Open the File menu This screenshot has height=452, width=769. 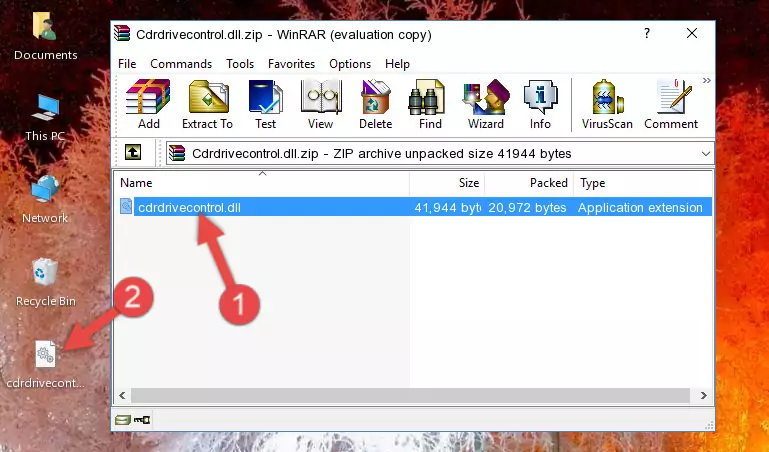point(127,64)
